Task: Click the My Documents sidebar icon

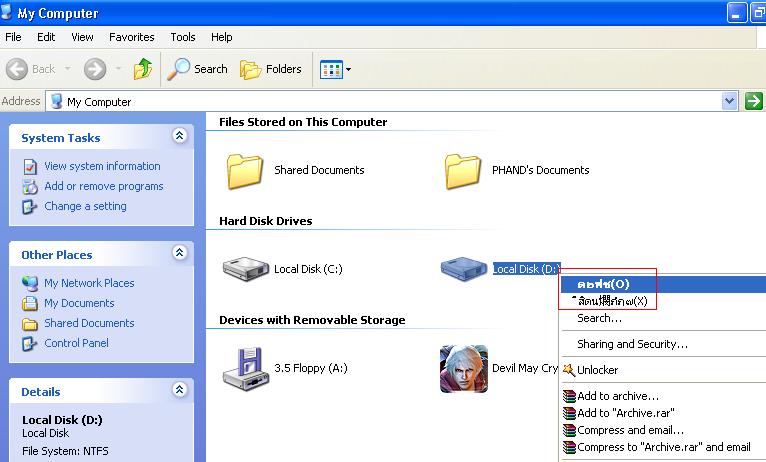Action: 30,303
